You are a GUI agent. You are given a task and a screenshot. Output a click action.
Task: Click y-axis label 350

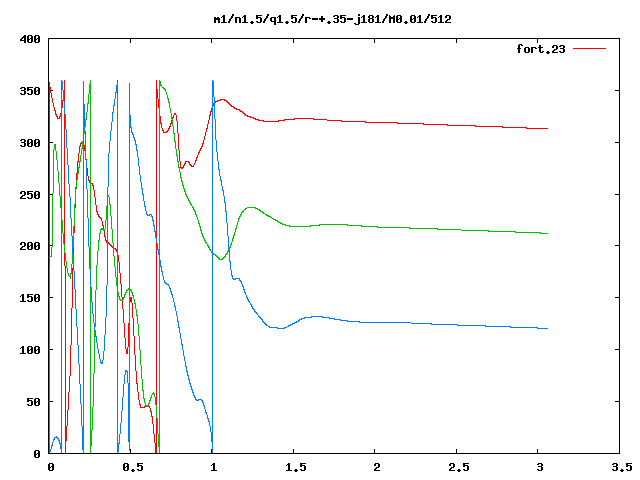coord(30,91)
